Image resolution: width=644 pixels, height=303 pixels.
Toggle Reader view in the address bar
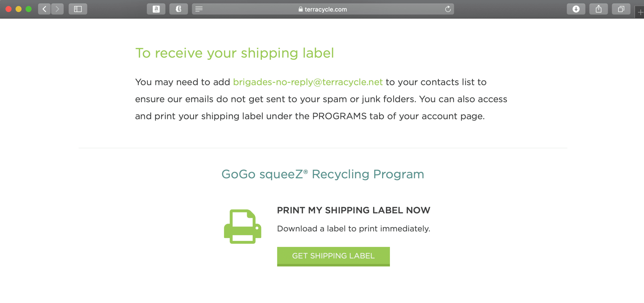coord(199,9)
